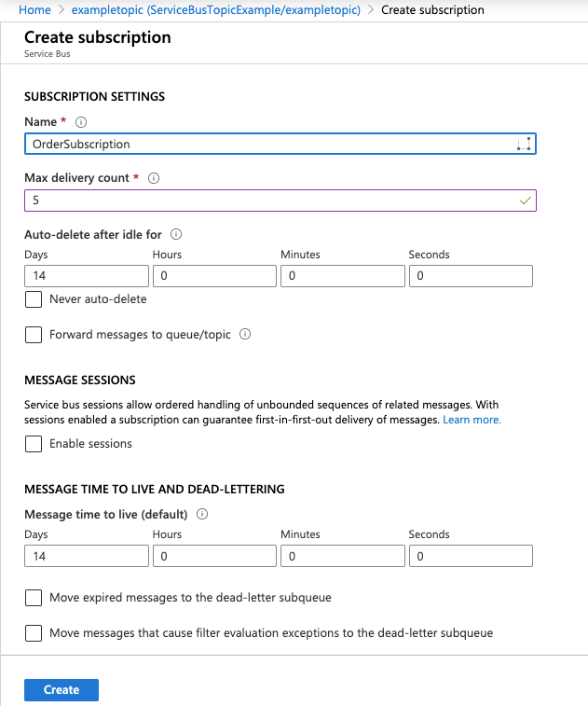
Task: Click the Create button
Action: [x=62, y=689]
